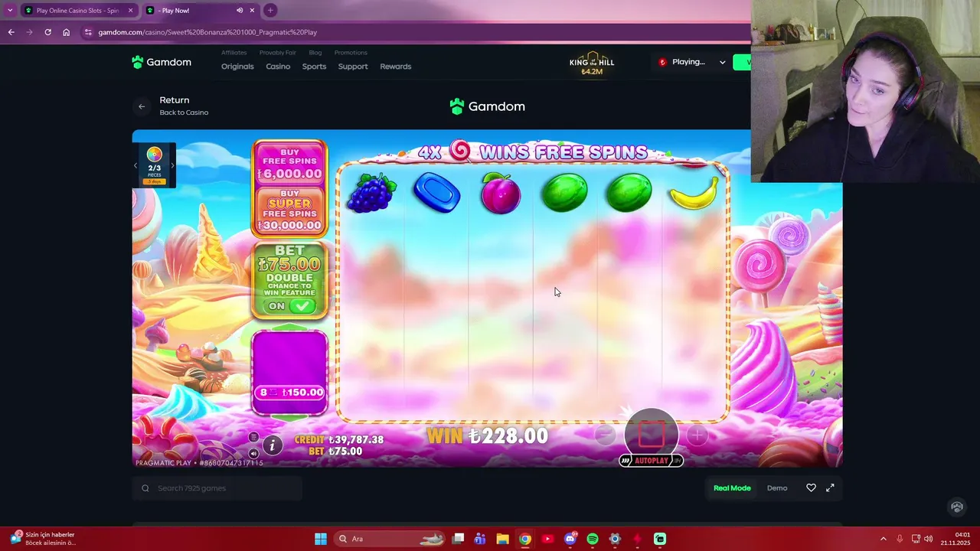The image size is (980, 551).
Task: Open the slot game hamburger menu
Action: [x=253, y=437]
